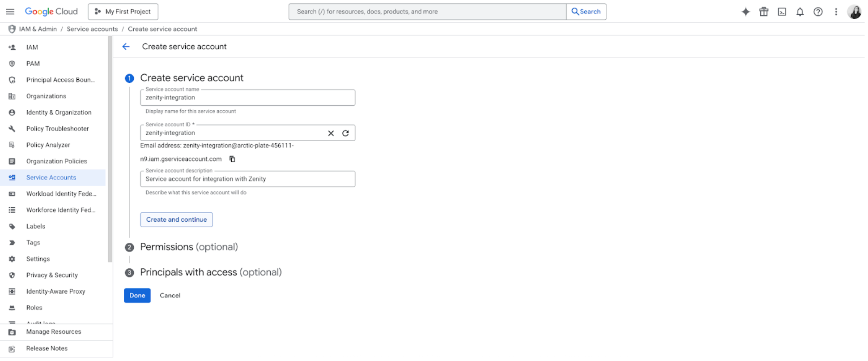Click the Gemini sparkle icon in header
Screen dimensions: 868x361
coord(745,12)
